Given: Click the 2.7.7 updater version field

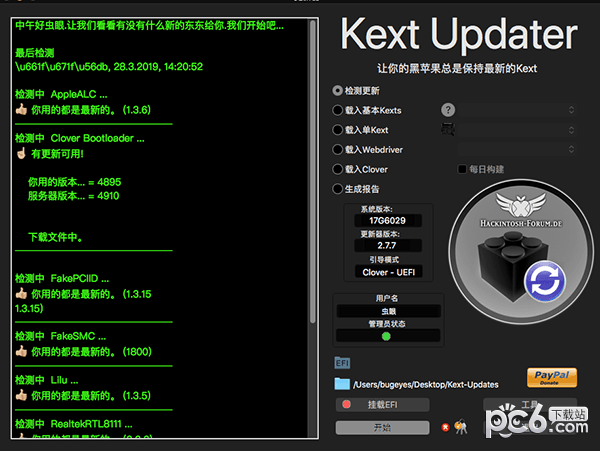Looking at the screenshot, I should click(x=388, y=246).
